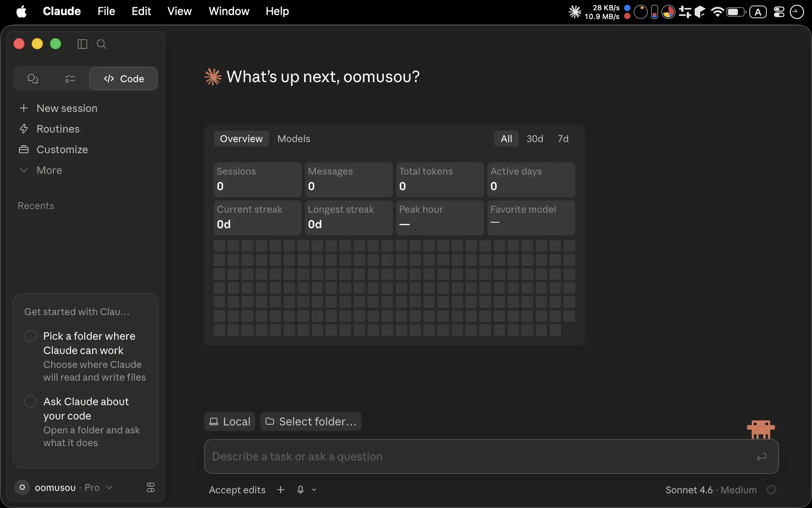Click the Current streak stat card
Image resolution: width=812 pixels, height=508 pixels.
(x=257, y=217)
